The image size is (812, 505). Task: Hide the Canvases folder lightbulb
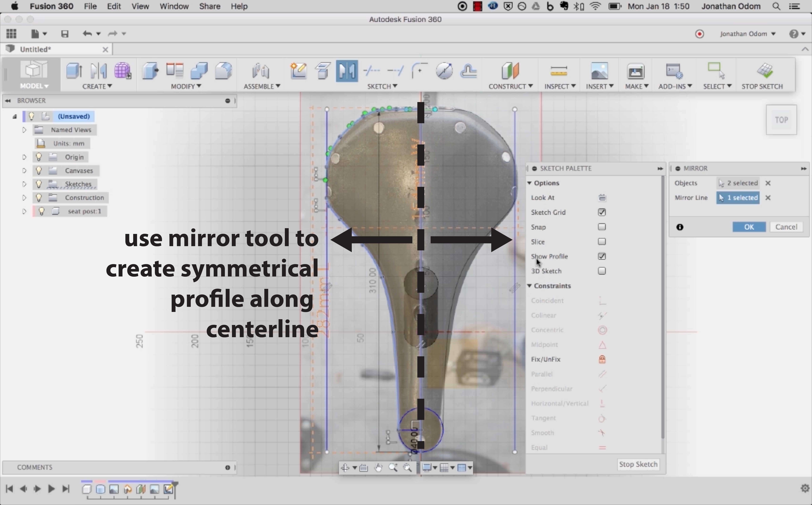(x=39, y=171)
